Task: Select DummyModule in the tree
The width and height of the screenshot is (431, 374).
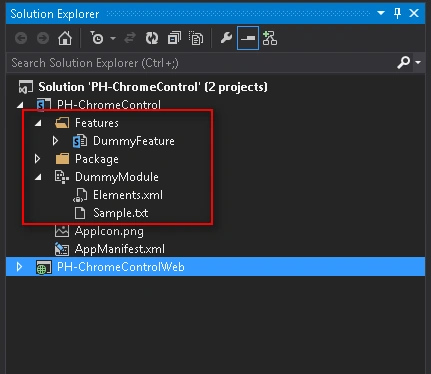Action: pos(117,177)
